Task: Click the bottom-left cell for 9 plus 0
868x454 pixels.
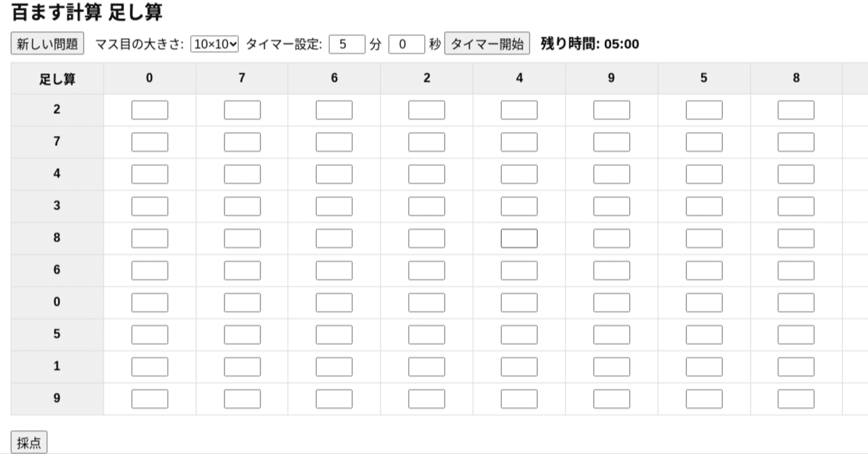Action: [150, 398]
